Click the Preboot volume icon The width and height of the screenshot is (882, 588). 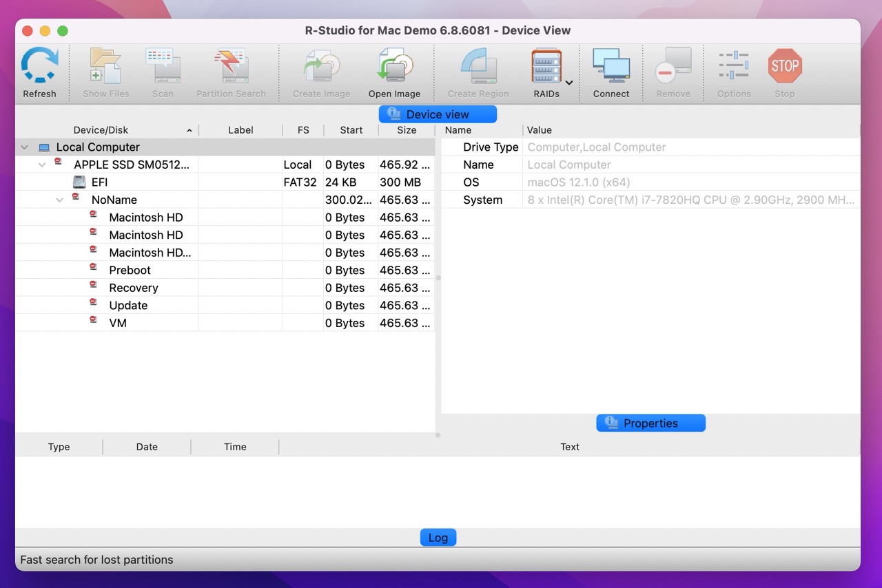point(93,266)
